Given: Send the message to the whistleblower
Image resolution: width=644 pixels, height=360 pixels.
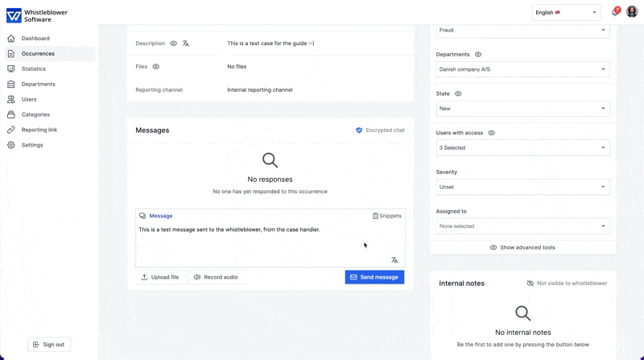Looking at the screenshot, I should tap(374, 277).
